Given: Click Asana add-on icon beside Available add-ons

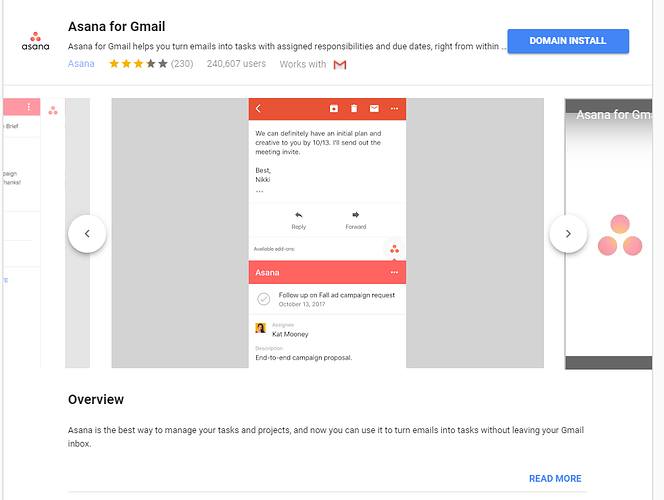Looking at the screenshot, I should [394, 249].
